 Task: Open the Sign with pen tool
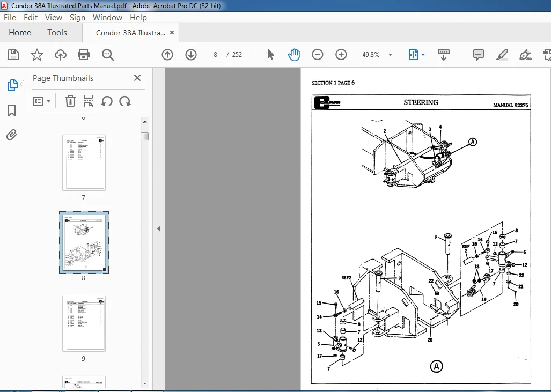pos(525,55)
